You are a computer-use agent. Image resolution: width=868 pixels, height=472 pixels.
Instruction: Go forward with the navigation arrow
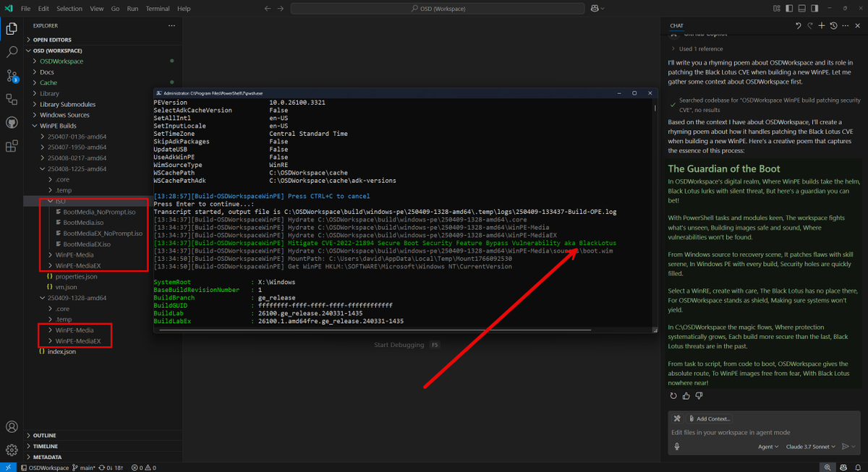click(x=281, y=9)
